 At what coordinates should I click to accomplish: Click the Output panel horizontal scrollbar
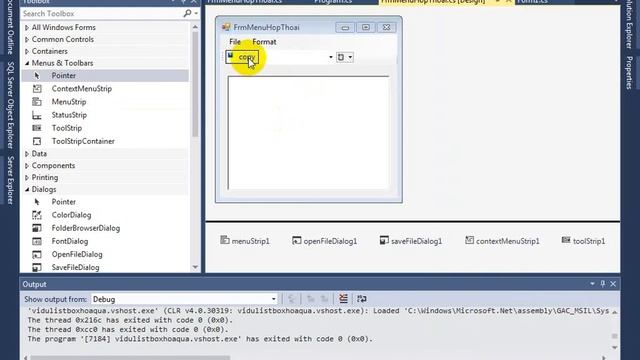(131, 358)
